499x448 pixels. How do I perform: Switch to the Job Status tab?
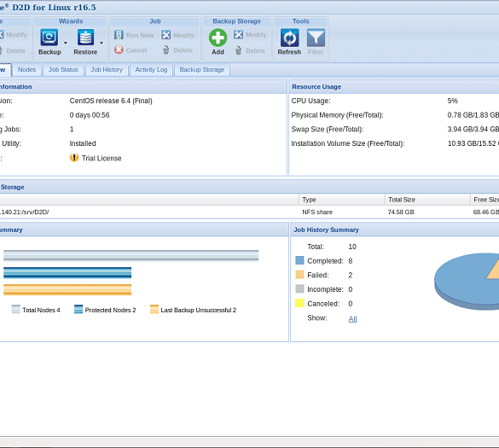point(63,70)
